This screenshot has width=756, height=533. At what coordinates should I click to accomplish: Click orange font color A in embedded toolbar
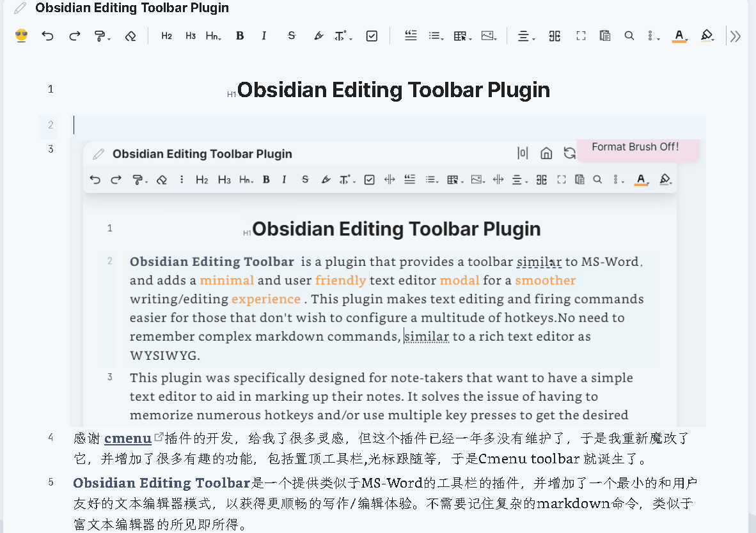point(641,180)
